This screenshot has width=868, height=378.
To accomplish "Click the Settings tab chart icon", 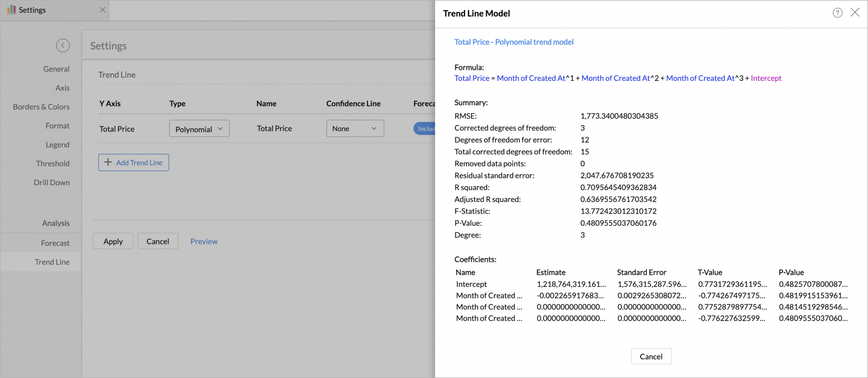I will pyautogui.click(x=11, y=10).
